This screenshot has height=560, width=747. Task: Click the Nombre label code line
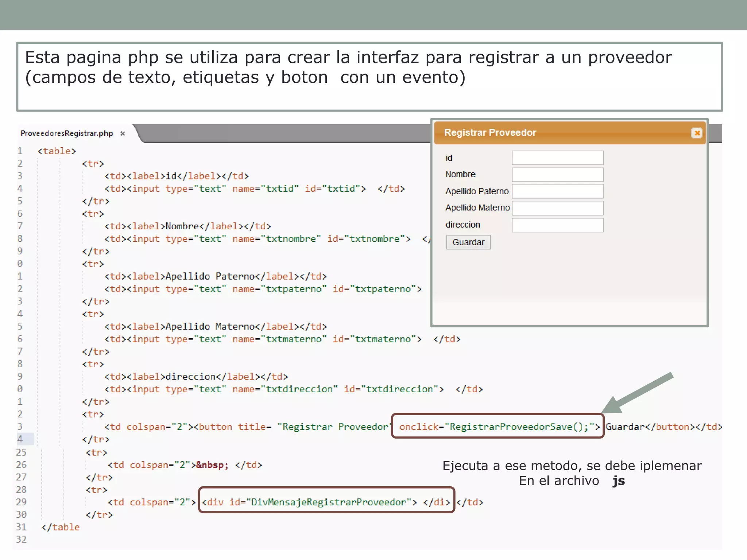coord(188,226)
